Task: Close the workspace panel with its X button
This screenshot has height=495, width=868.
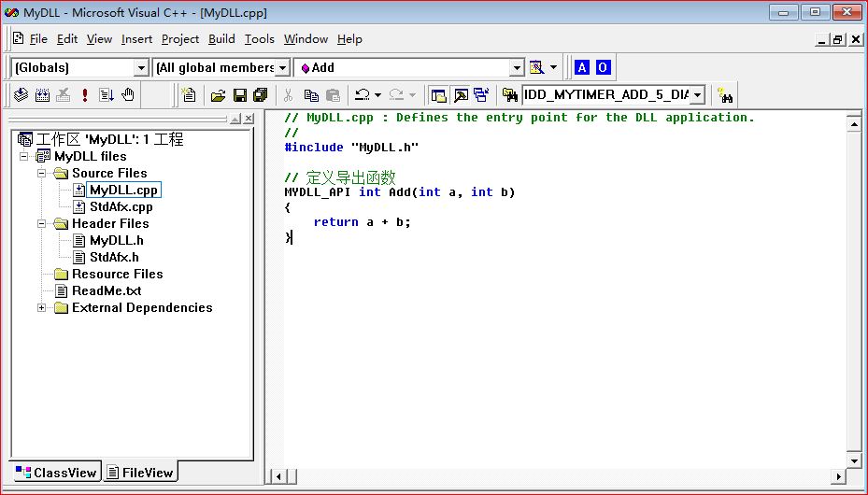Action: point(249,119)
